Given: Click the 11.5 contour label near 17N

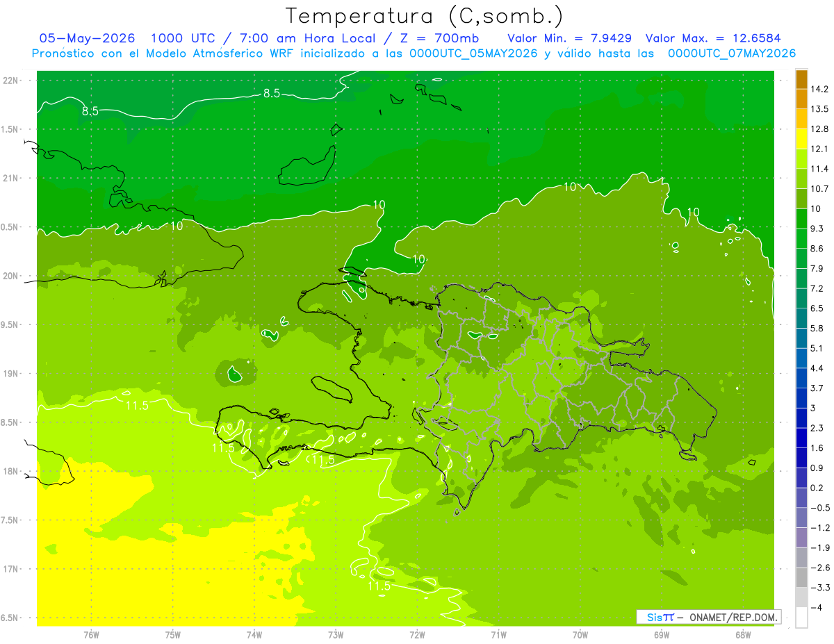Looking at the screenshot, I should [379, 586].
